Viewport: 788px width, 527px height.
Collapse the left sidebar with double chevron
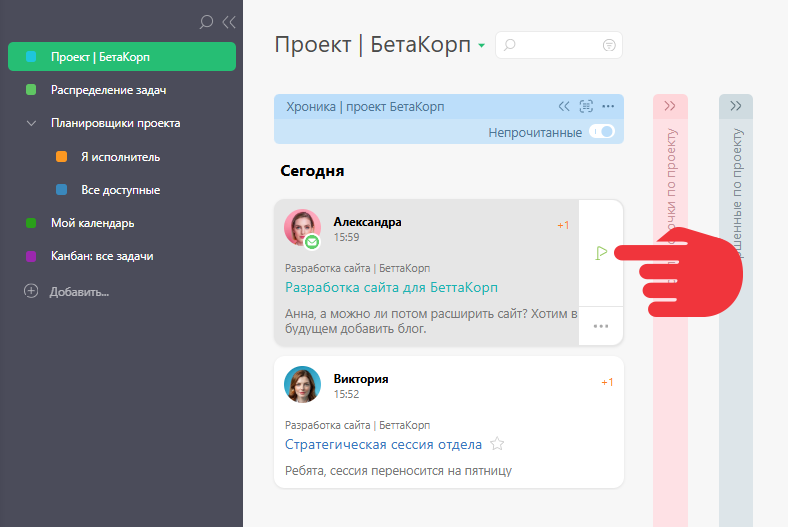click(x=229, y=22)
